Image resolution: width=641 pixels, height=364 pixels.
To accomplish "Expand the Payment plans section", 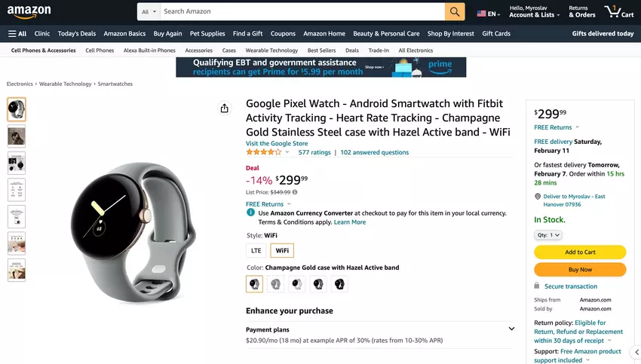I will 511,329.
